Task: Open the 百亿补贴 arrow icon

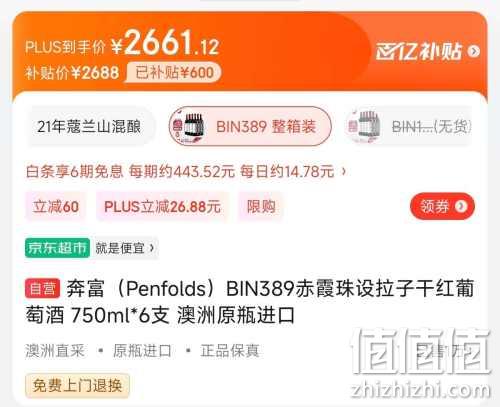Action: tap(473, 51)
